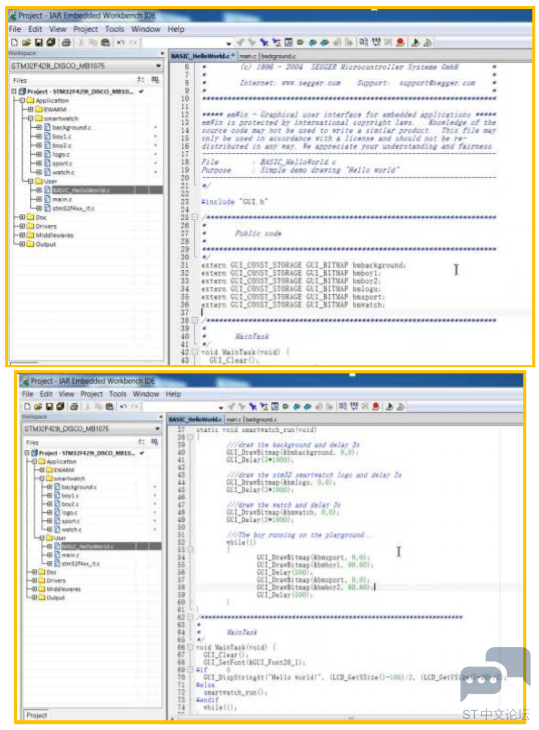
Task: Switch to main.c tab in top editor
Action: 248,56
